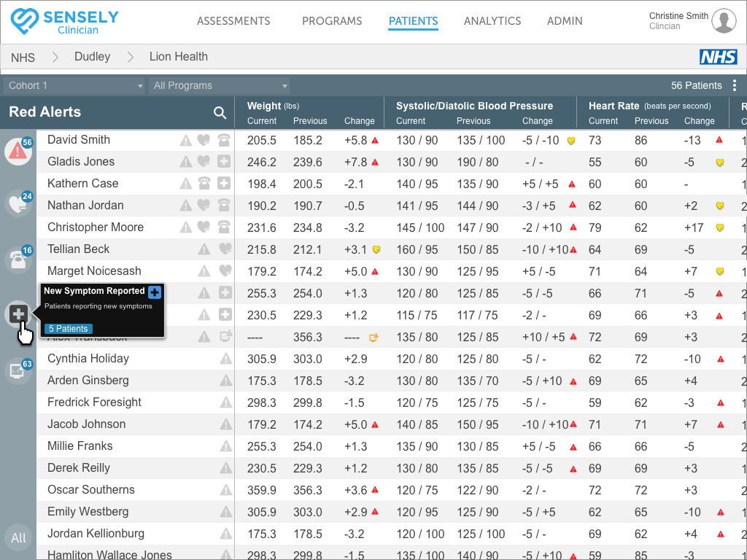Click the Sensely Clinician heart logo

pyautogui.click(x=24, y=21)
